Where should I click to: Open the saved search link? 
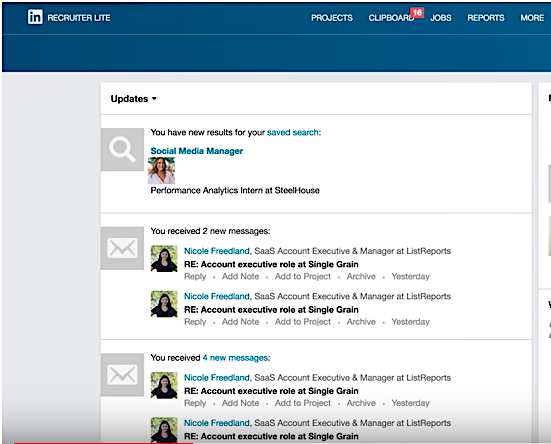pos(293,132)
